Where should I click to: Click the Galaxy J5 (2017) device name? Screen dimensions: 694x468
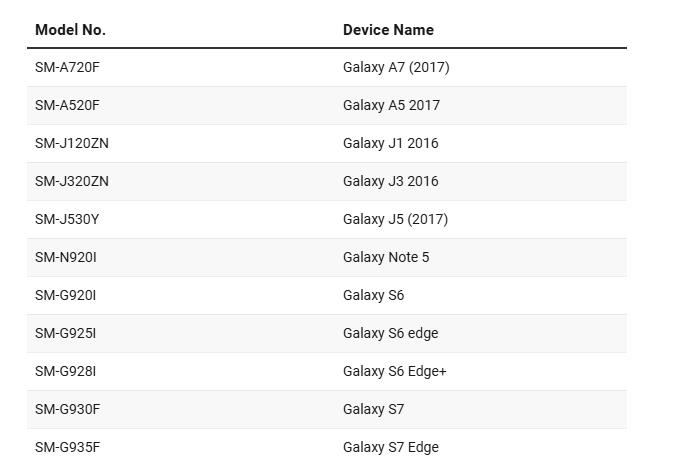395,219
